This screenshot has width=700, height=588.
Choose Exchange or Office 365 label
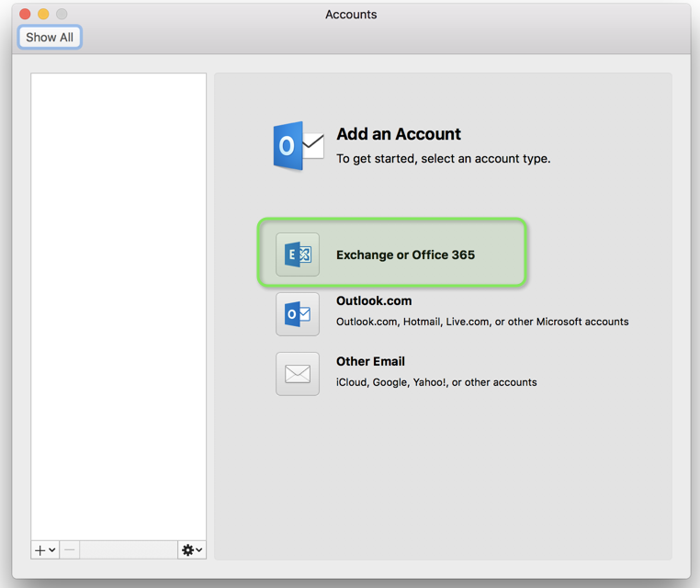click(405, 254)
